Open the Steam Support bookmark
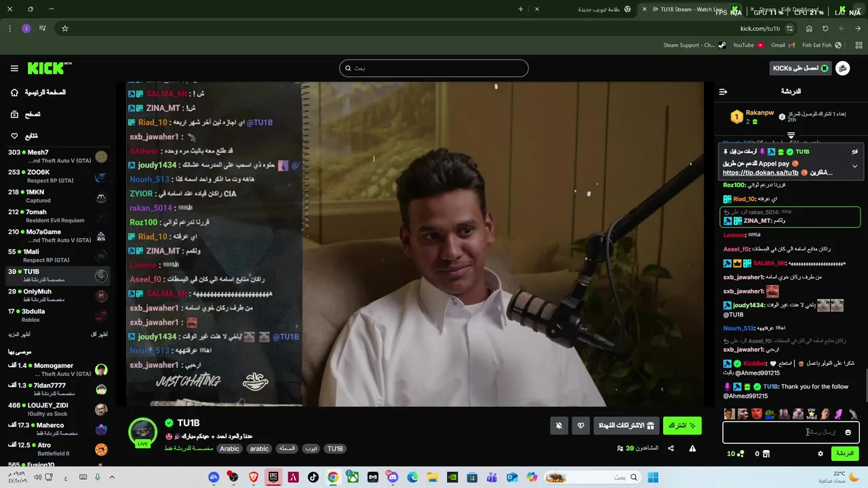The image size is (868, 488). [694, 45]
